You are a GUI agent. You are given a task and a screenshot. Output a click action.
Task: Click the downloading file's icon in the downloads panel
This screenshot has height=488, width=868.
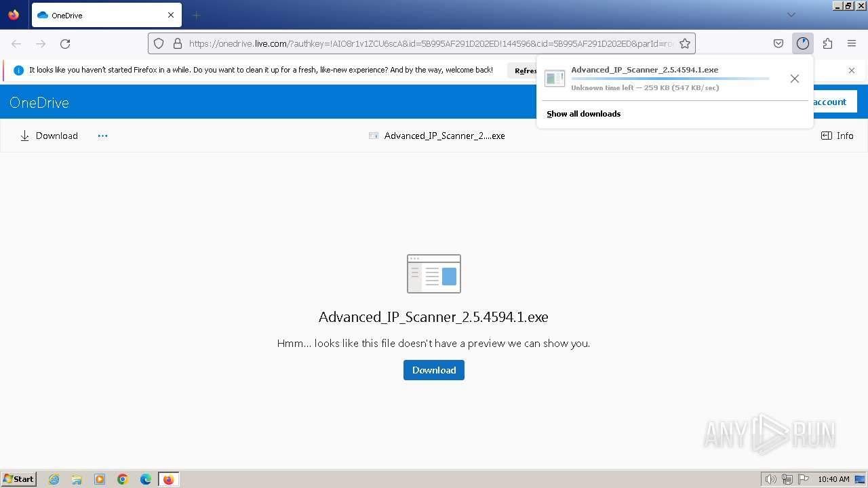coord(555,79)
